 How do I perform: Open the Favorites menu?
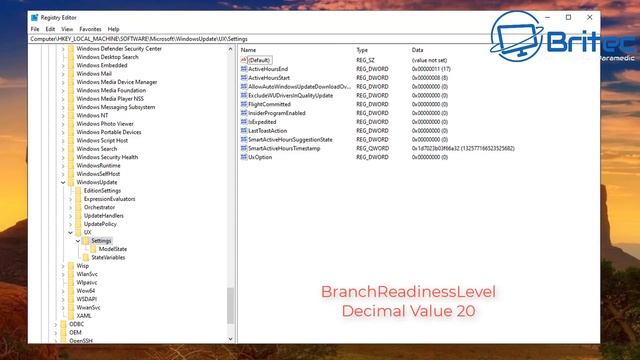click(x=90, y=29)
